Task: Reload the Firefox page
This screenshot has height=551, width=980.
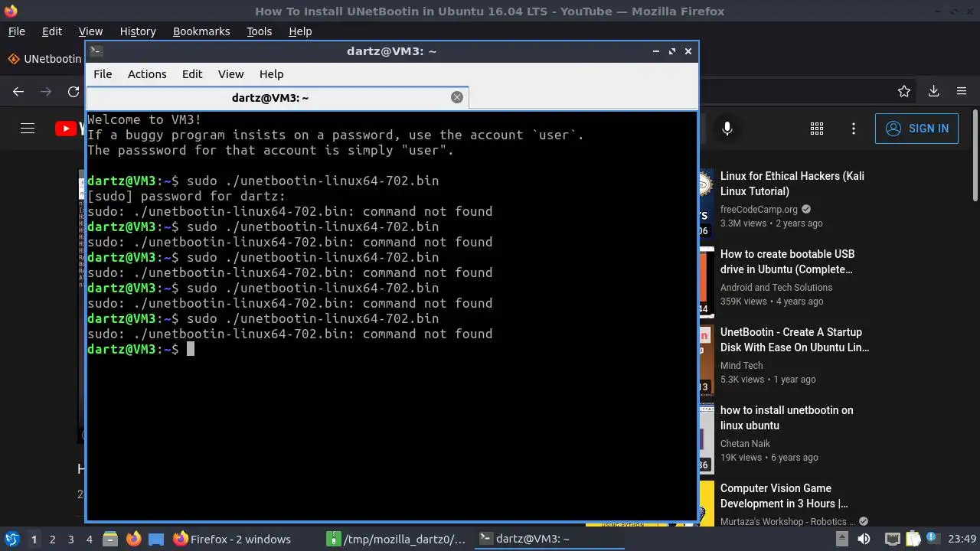Action: coord(73,92)
